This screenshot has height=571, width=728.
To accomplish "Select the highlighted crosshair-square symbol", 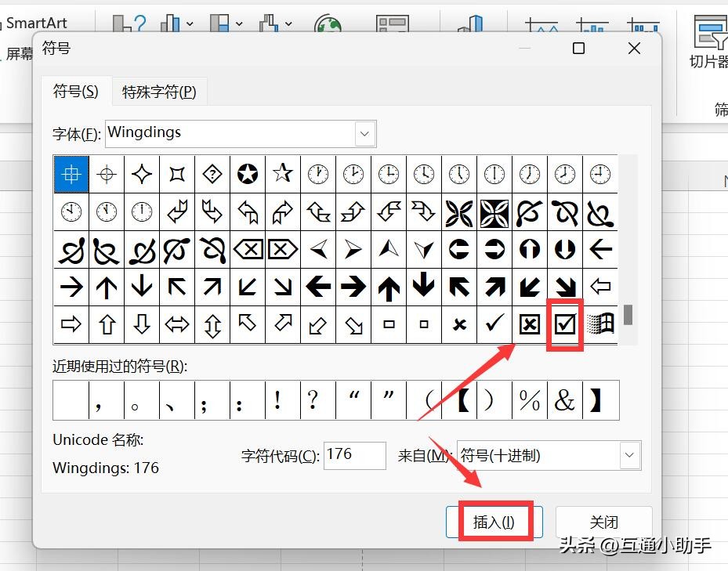I will click(71, 174).
